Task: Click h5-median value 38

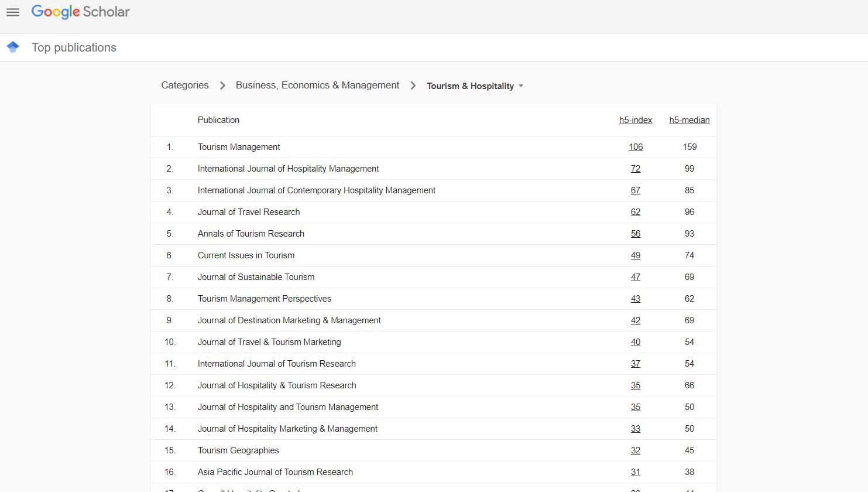Action: (x=689, y=472)
